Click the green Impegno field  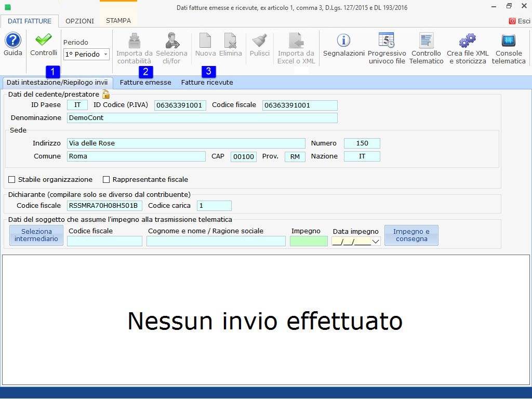[x=309, y=241]
